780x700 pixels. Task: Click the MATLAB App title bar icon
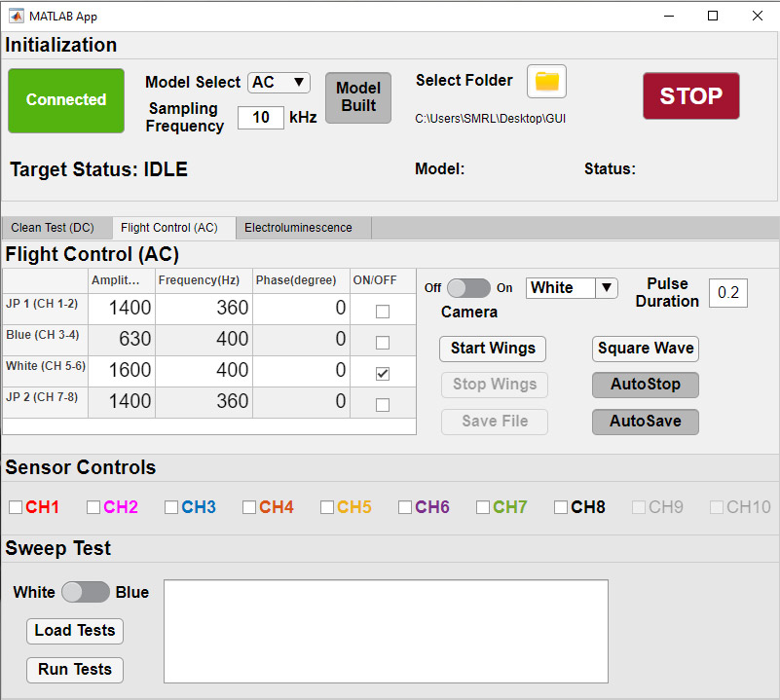click(x=14, y=16)
